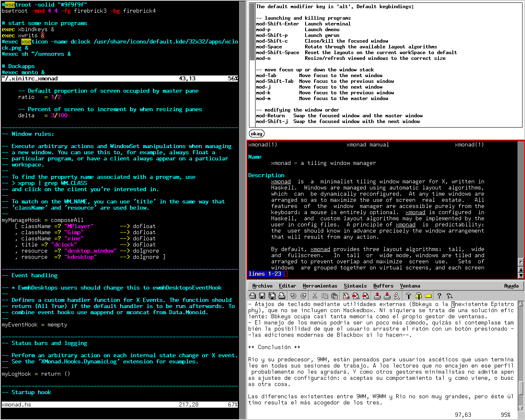Click the "Gimp" className string
Image resolution: width=525 pixels, height=420 pixels.
(74, 233)
